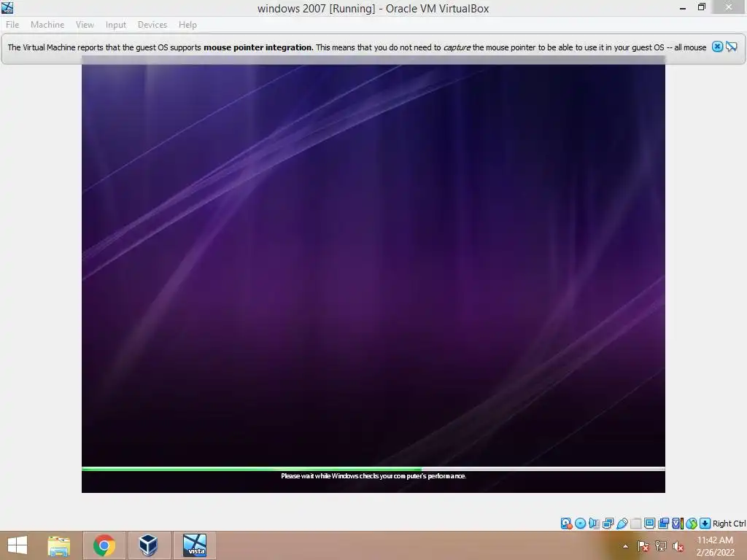Click the 'Please wait while Windows checks' text
The height and width of the screenshot is (560, 747).
[373, 475]
